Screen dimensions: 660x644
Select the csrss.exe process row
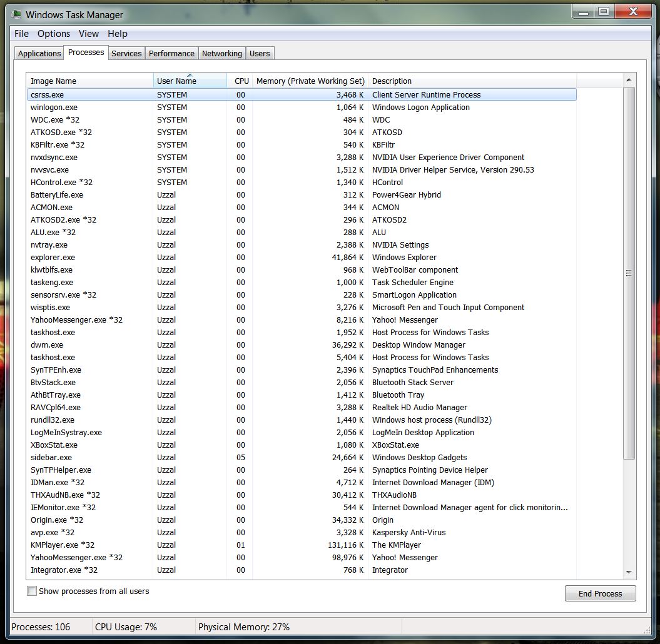click(x=302, y=94)
